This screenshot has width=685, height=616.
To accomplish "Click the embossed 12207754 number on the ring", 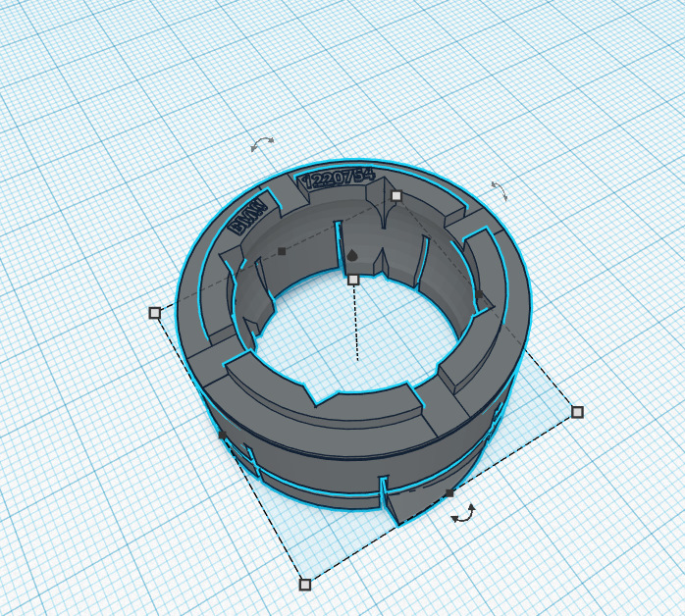I will coord(340,179).
